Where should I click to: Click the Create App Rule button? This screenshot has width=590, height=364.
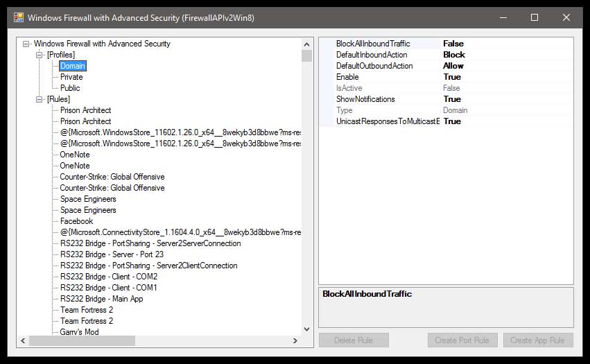tap(538, 340)
